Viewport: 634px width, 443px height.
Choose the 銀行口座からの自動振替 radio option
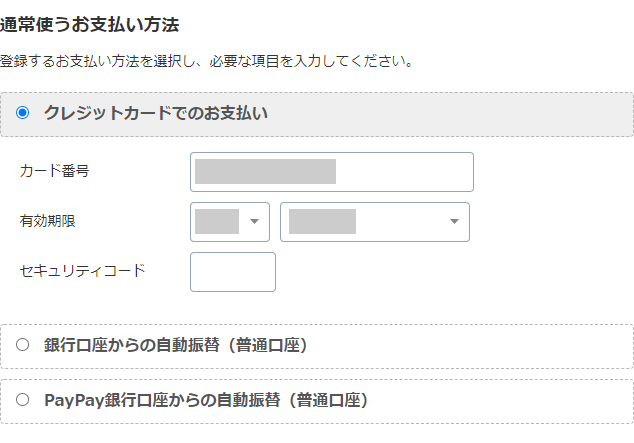[23, 345]
